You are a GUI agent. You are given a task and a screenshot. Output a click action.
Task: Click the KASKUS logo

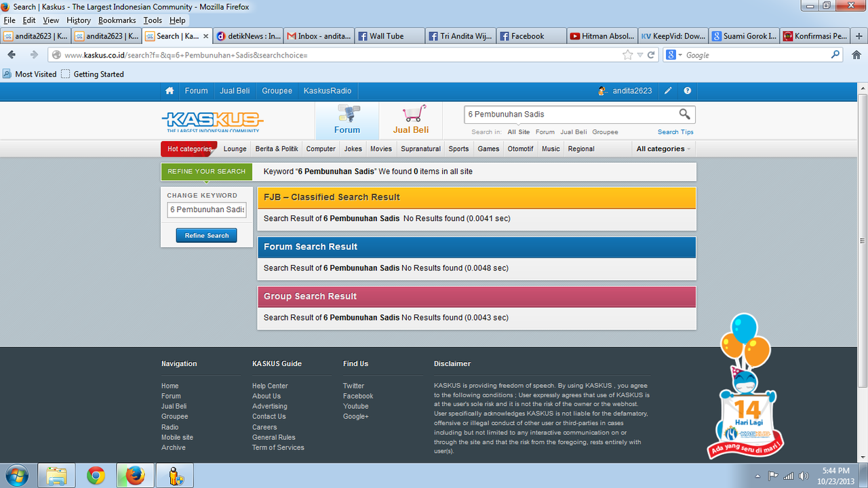point(212,121)
